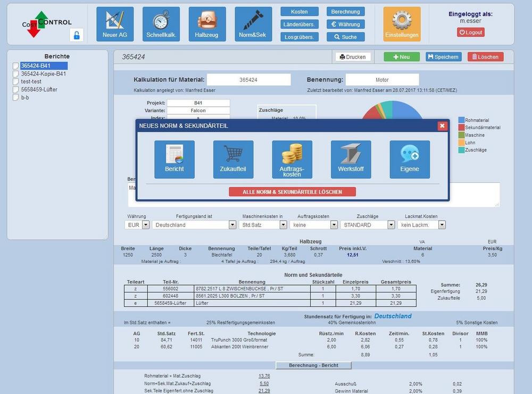Open the Länderübers. menu button

(x=300, y=24)
